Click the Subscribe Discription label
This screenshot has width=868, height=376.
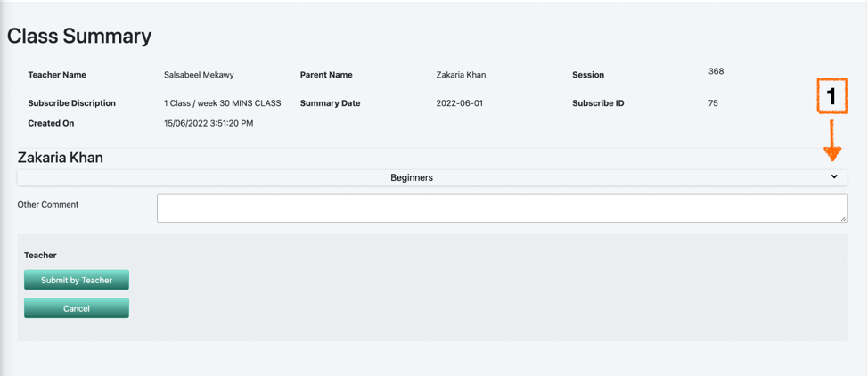point(72,103)
